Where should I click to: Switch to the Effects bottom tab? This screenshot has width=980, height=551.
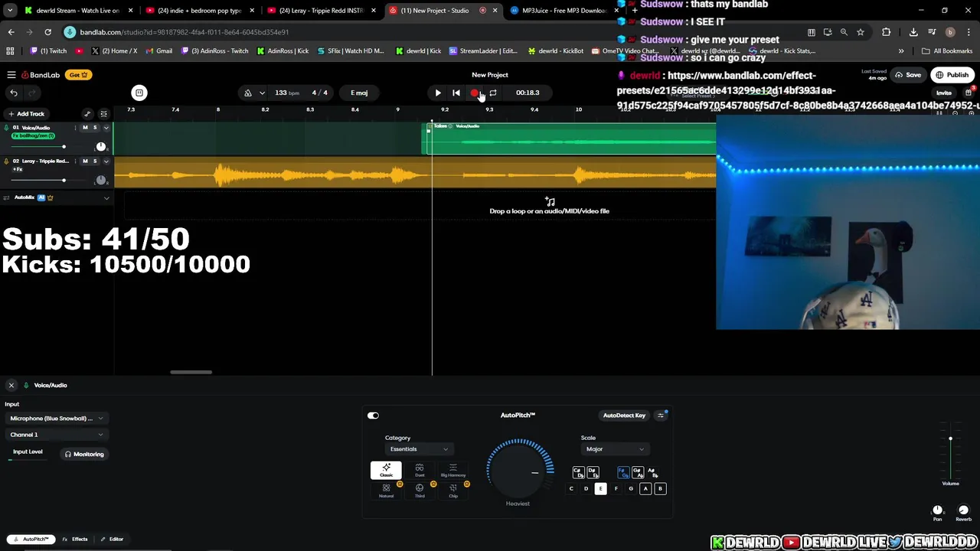(x=75, y=540)
